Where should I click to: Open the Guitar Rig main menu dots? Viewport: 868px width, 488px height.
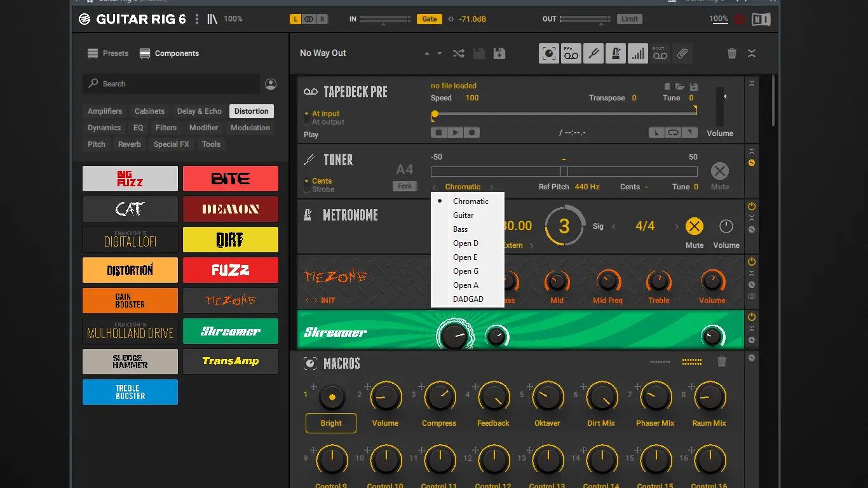[x=197, y=19]
